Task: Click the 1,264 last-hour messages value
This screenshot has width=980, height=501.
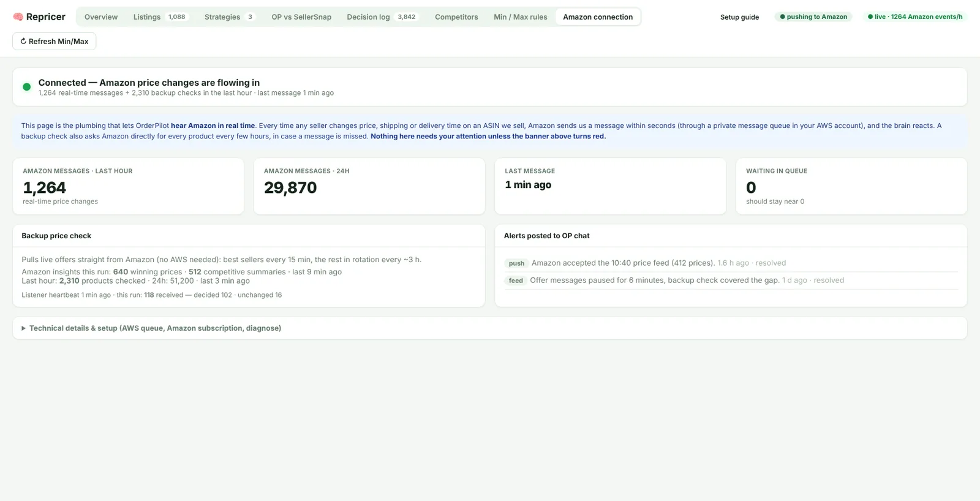Action: tap(44, 187)
